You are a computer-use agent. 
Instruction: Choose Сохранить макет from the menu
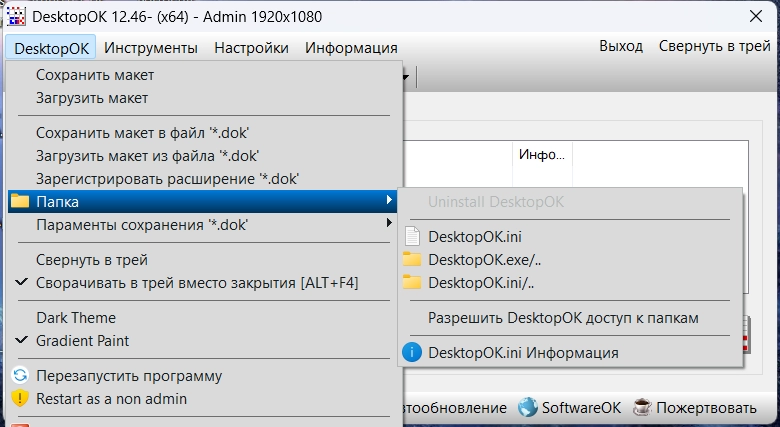(95, 75)
